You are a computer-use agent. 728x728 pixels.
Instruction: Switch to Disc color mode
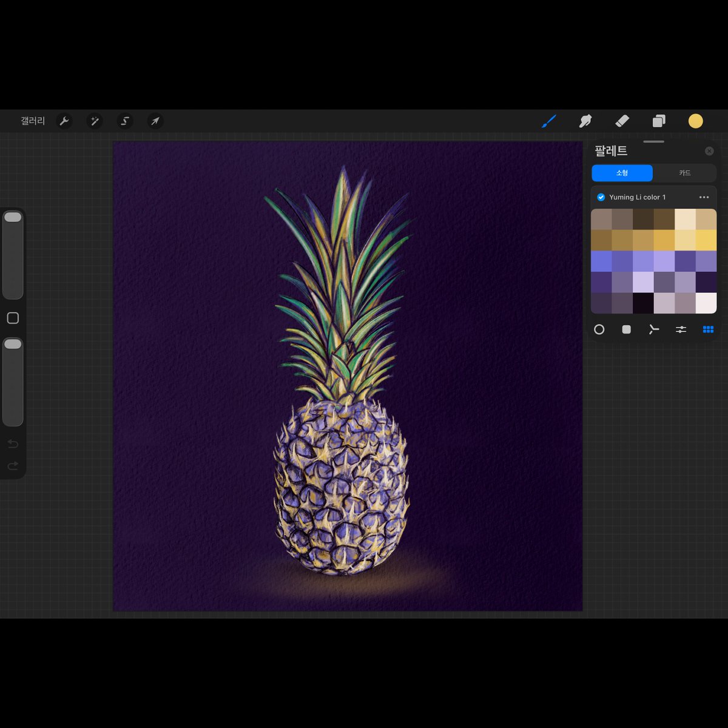(600, 329)
